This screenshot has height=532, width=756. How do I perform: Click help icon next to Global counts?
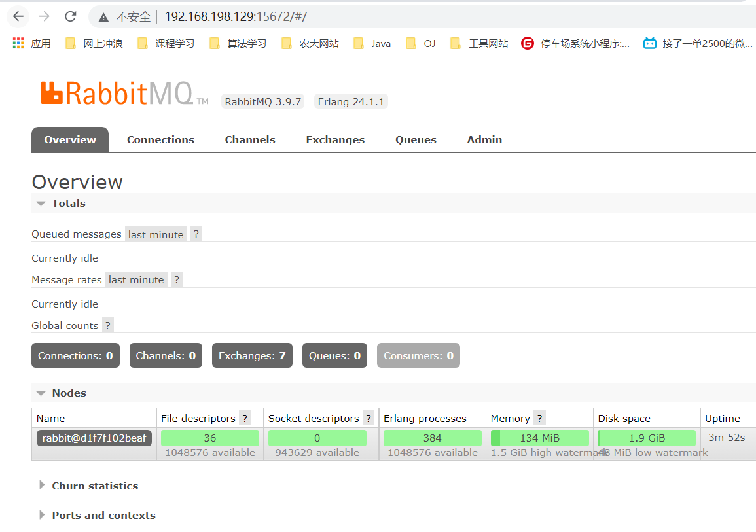pos(108,326)
